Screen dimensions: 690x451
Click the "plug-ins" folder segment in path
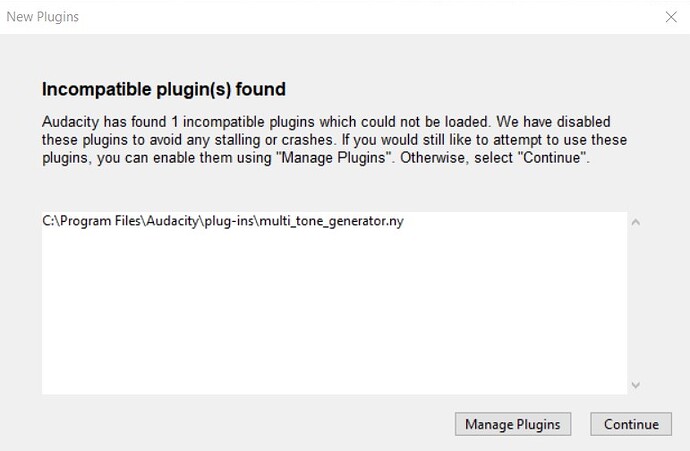tap(229, 221)
